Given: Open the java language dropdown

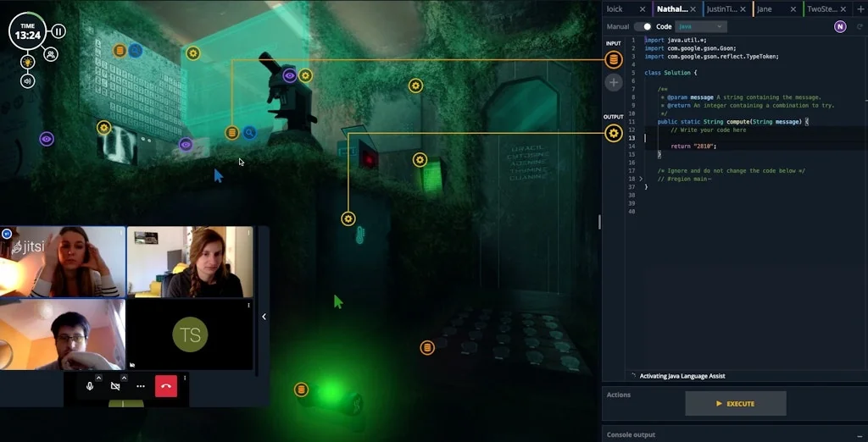Looking at the screenshot, I should (x=701, y=26).
